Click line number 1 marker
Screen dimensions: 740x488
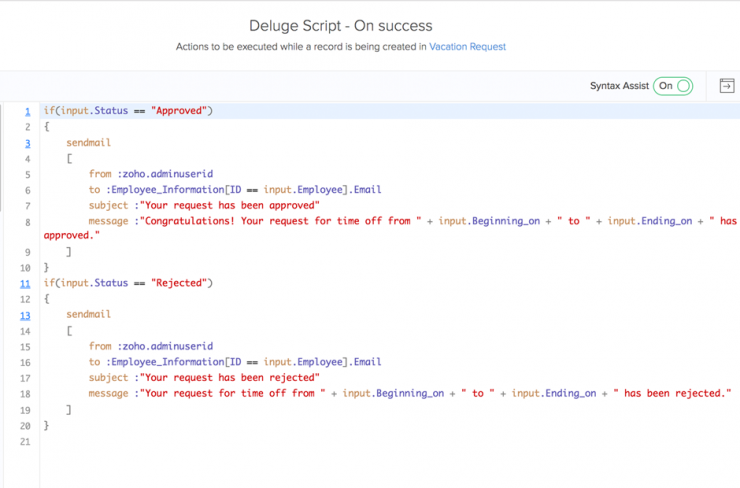[27, 111]
